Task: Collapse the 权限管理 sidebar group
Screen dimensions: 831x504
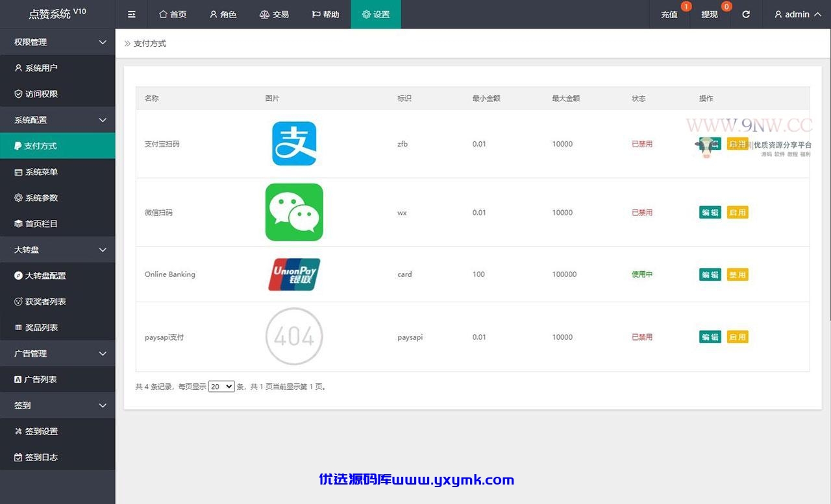Action: 58,42
